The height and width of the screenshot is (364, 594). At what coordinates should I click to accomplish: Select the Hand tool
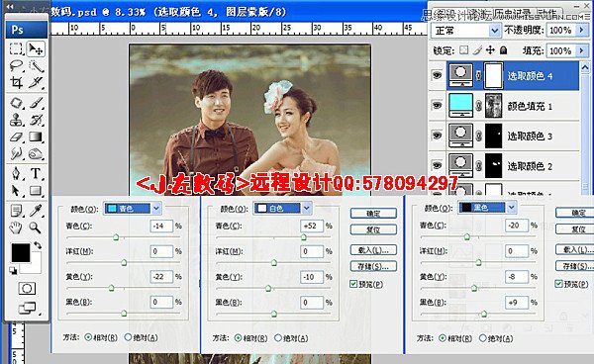pos(16,227)
